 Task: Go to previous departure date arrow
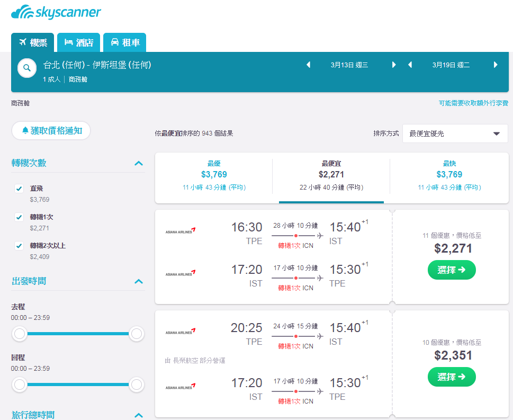(308, 65)
